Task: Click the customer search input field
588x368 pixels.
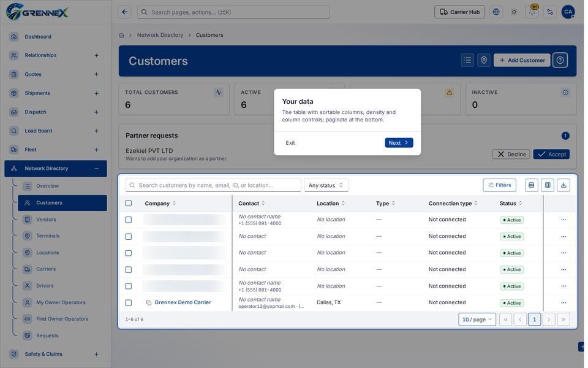Action: pos(213,185)
